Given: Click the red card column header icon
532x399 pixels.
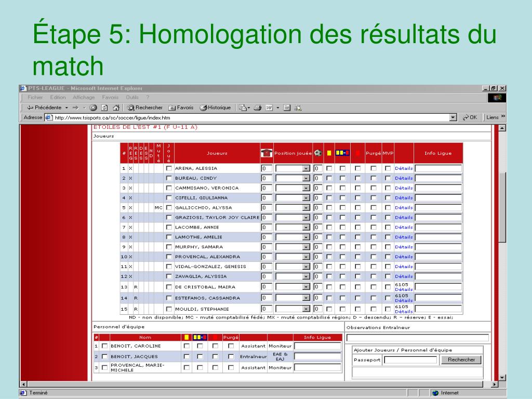Looking at the screenshot, I should (357, 153).
